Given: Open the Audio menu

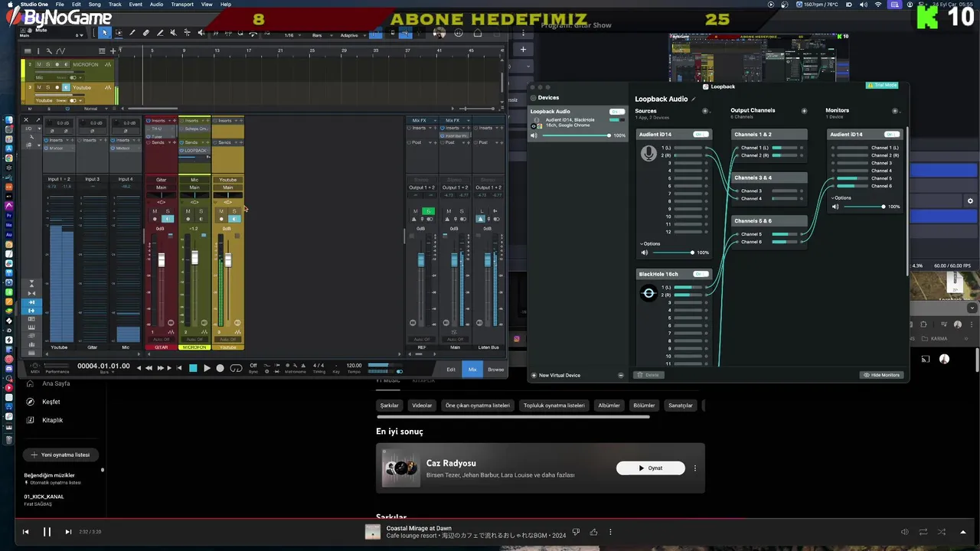Looking at the screenshot, I should [156, 4].
